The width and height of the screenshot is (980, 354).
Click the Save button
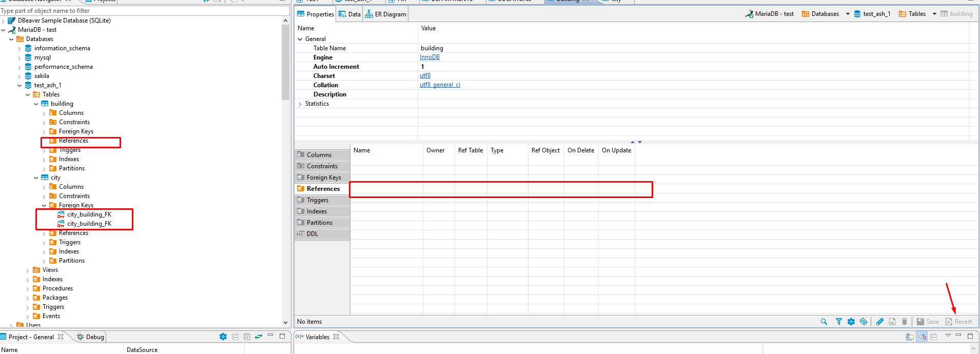[928, 322]
